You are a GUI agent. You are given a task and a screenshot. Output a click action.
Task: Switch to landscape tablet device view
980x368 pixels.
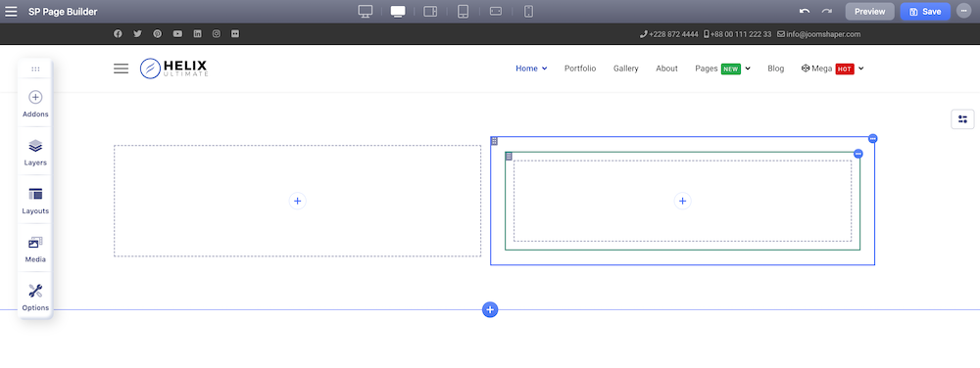(430, 11)
